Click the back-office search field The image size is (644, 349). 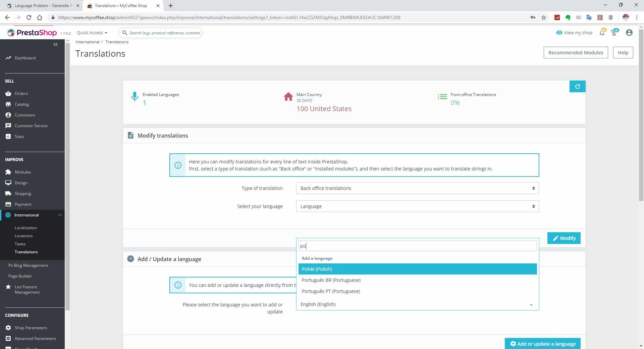(160, 33)
